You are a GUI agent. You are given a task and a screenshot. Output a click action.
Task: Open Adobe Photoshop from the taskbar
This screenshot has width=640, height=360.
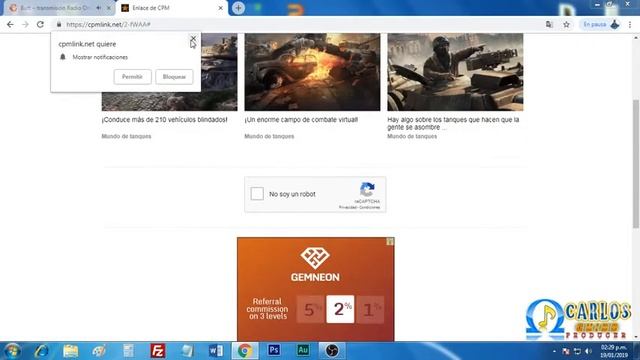(274, 351)
